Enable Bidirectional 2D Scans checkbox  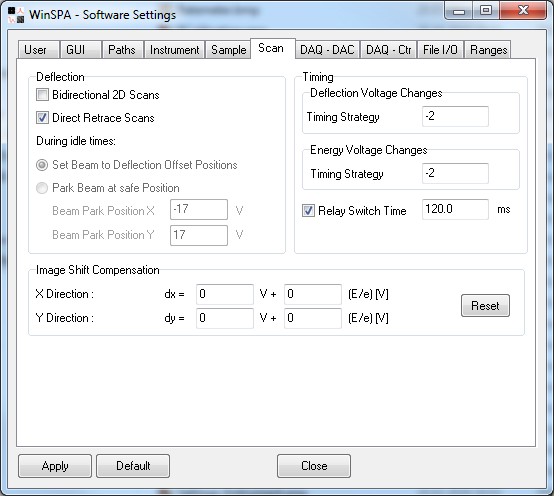(42, 95)
